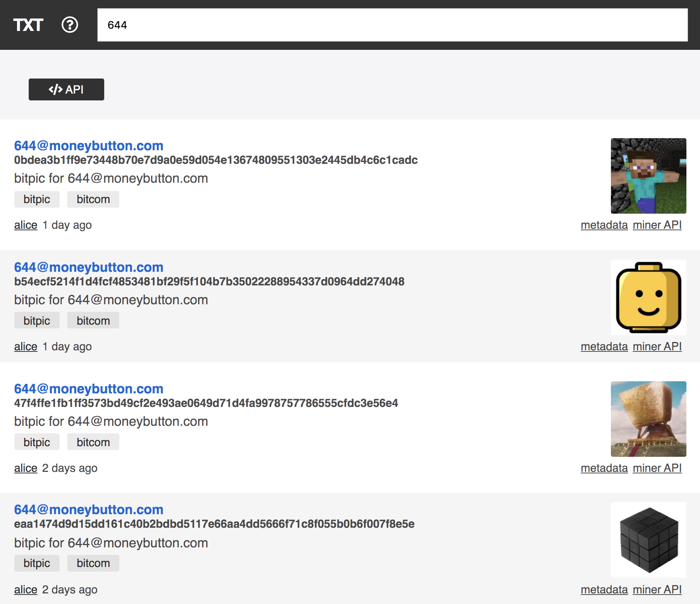The width and height of the screenshot is (700, 604).
Task: Open metadata link under black cube image
Action: [604, 590]
